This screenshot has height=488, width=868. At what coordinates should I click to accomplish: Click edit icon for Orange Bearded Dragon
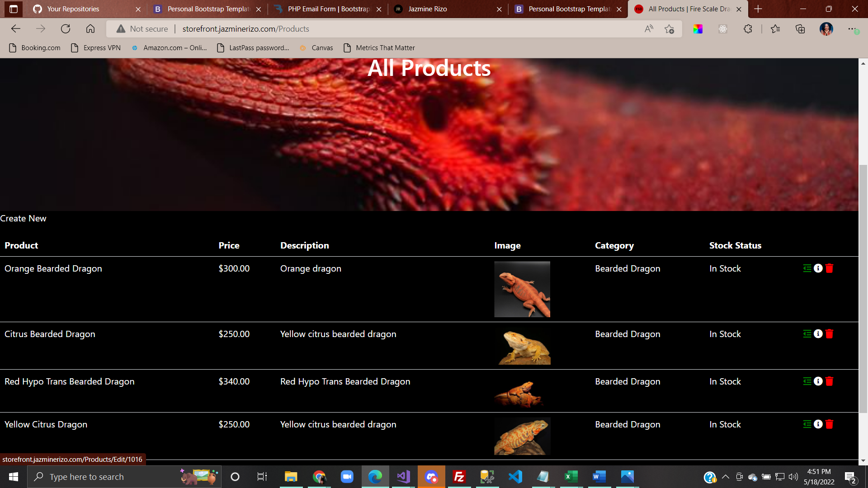tap(807, 268)
